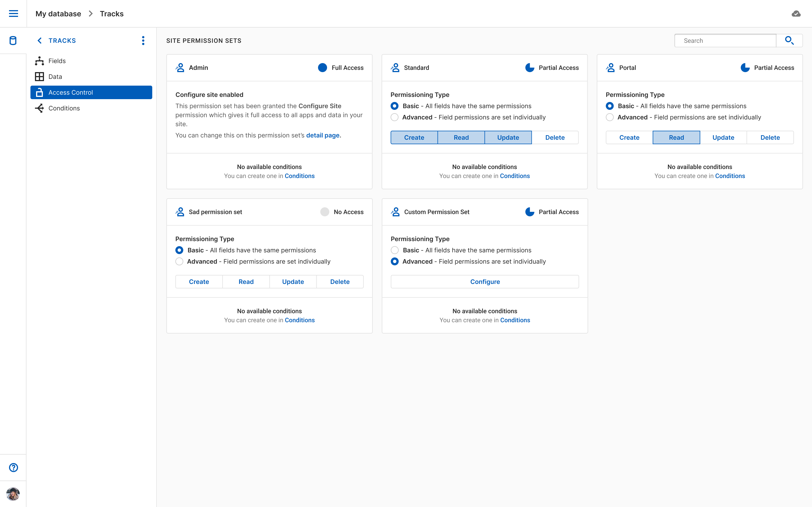Screen dimensions: 812x507
Task: Toggle Delete permission for Standard set
Action: coord(555,137)
